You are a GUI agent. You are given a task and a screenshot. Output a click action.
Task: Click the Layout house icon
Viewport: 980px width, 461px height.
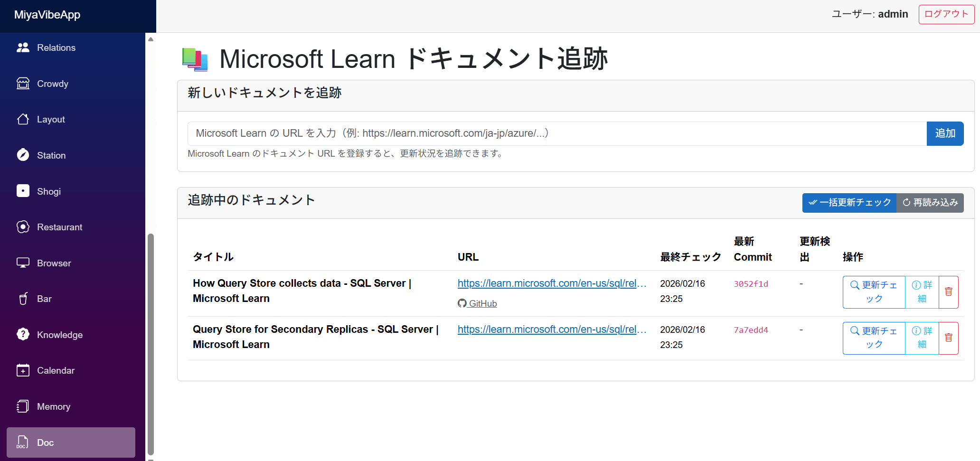[x=23, y=119]
